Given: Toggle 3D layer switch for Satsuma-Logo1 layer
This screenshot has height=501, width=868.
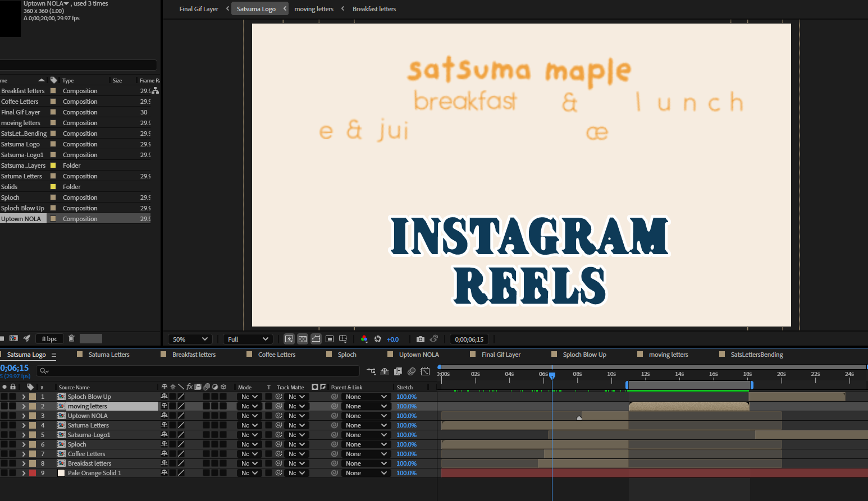Looking at the screenshot, I should pyautogui.click(x=223, y=435).
